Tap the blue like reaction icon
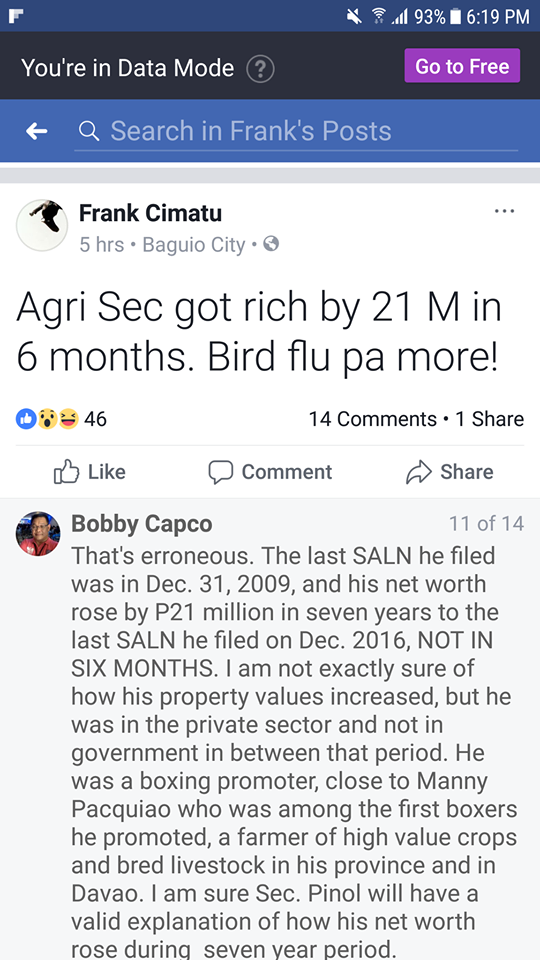The image size is (540, 960). pos(26,419)
